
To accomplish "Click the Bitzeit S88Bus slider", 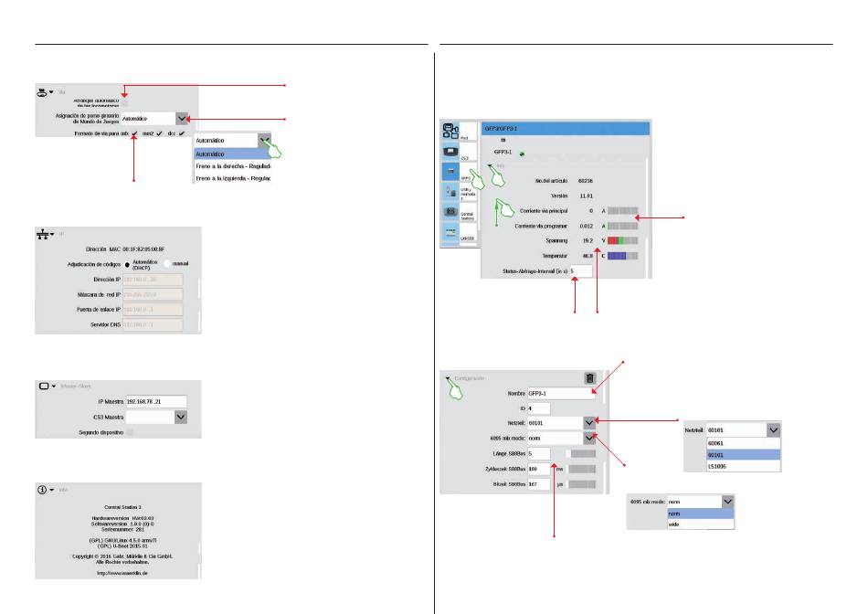I will pyautogui.click(x=582, y=484).
